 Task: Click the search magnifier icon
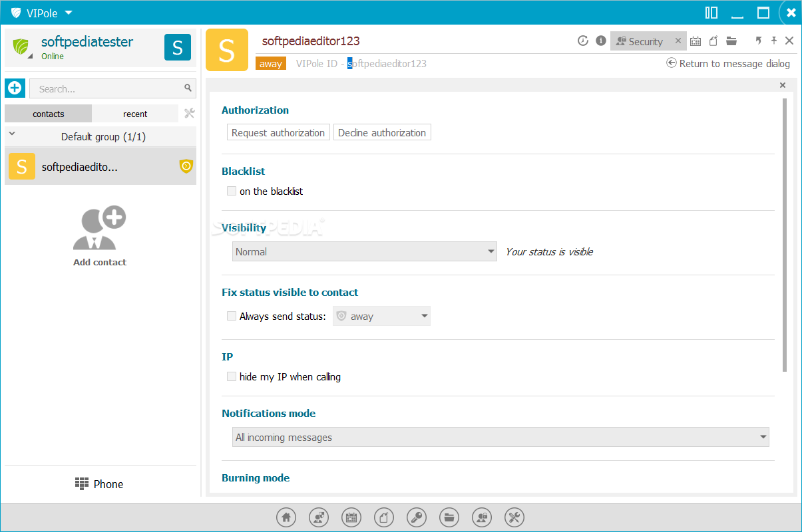pos(188,88)
